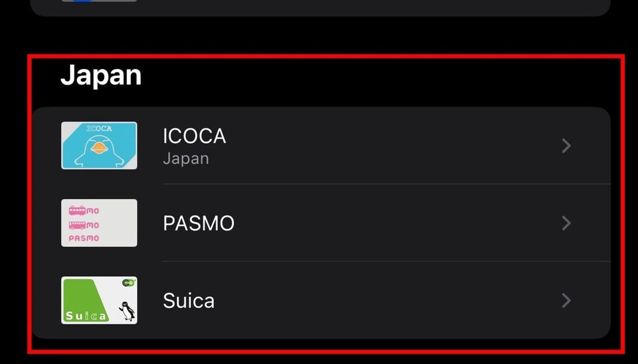Image resolution: width=638 pixels, height=364 pixels.
Task: Tap the PASMO card logo image
Action: point(99,223)
